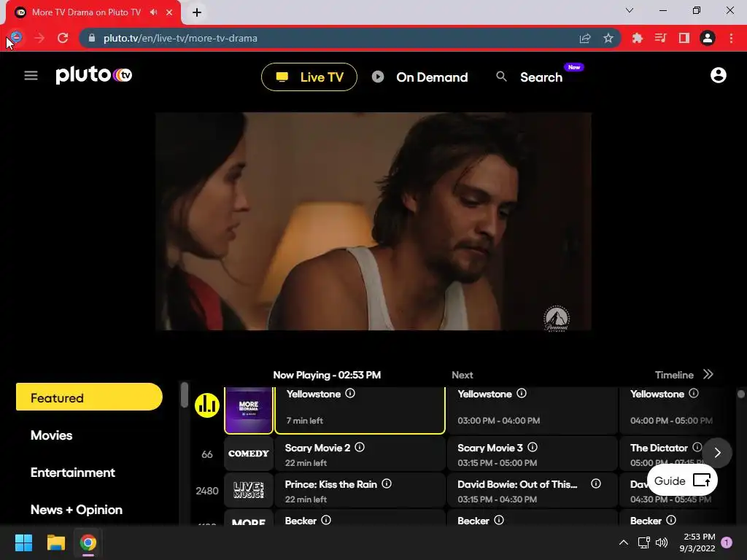This screenshot has width=747, height=560.
Task: Open the Windows Start menu
Action: click(23, 542)
